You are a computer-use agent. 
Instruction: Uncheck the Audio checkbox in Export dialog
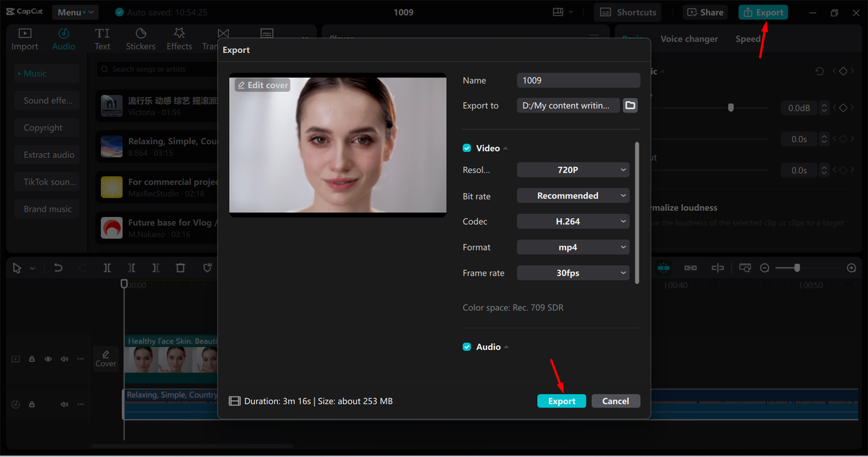pyautogui.click(x=467, y=346)
